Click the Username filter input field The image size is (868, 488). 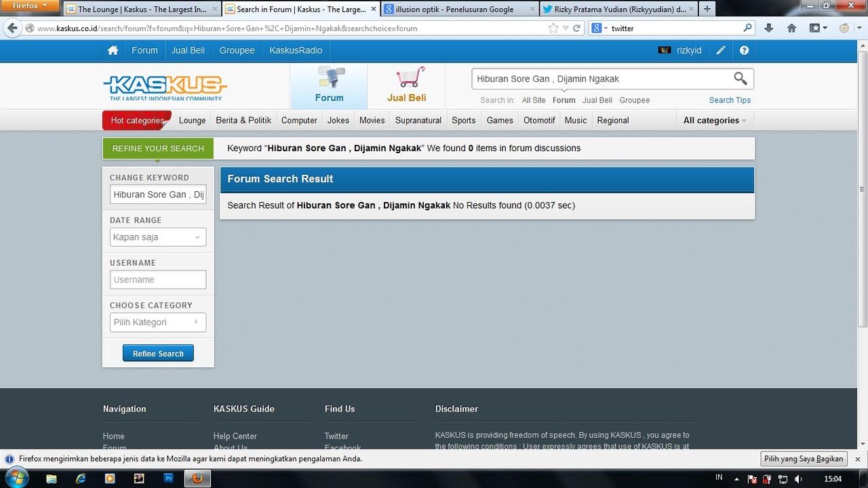(158, 280)
